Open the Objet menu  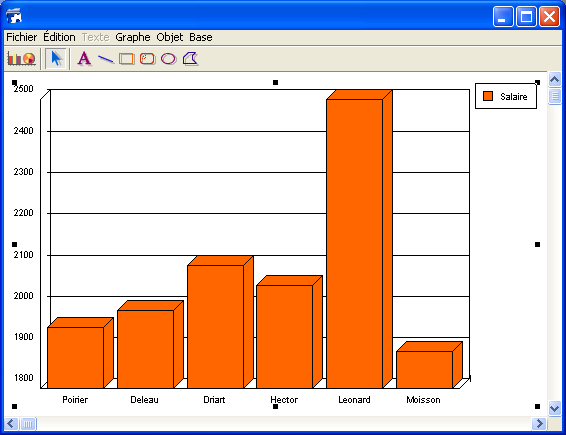point(170,37)
